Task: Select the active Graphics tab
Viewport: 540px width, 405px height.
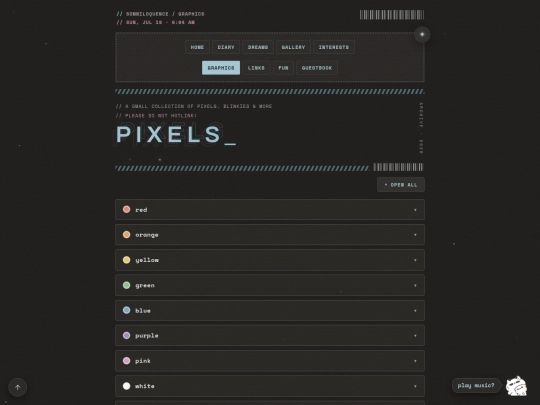Action: 221,68
